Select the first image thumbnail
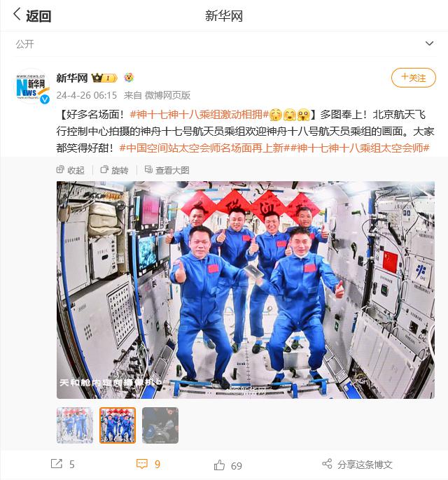448x480 pixels. (75, 425)
